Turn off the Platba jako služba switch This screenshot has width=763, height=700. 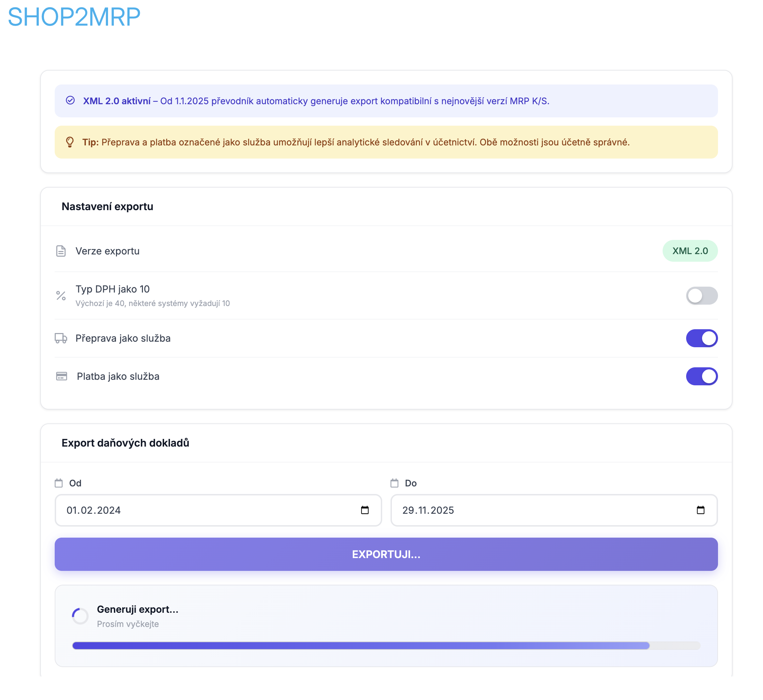(x=701, y=376)
